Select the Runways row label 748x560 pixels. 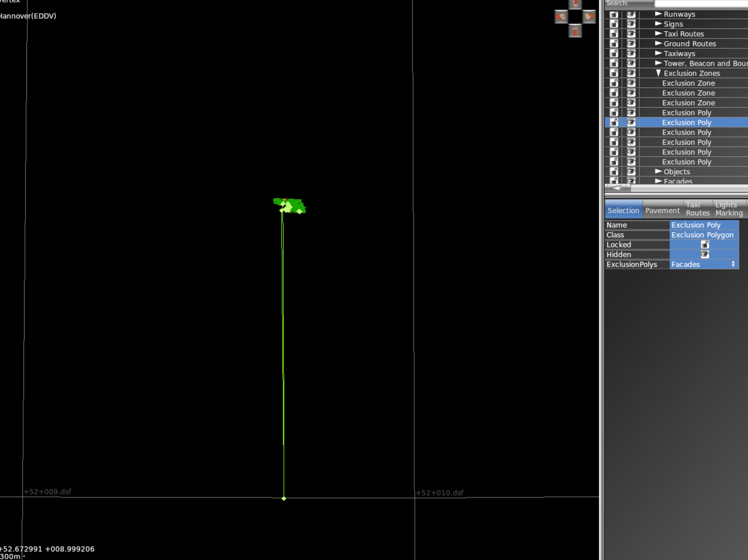click(x=679, y=14)
